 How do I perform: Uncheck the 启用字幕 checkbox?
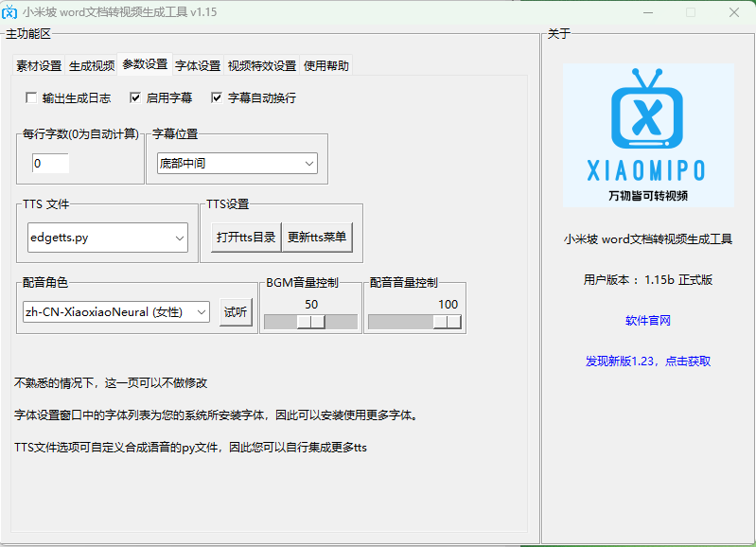(x=135, y=97)
